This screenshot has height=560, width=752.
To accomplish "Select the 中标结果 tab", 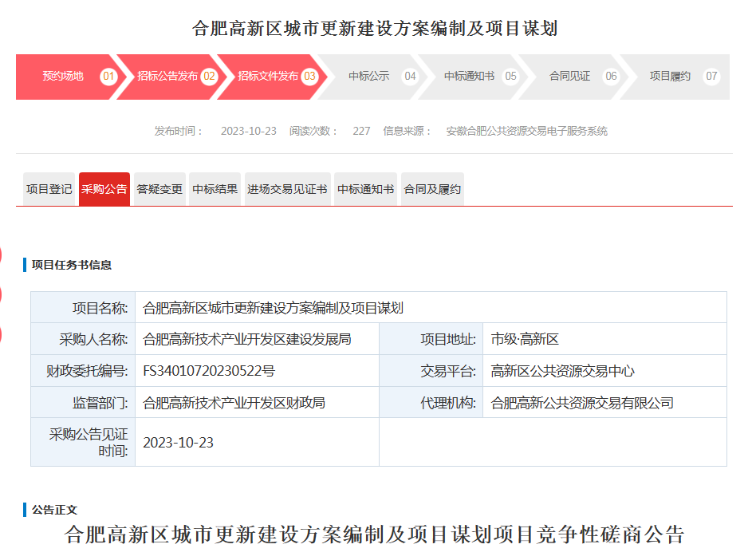I will 215,188.
